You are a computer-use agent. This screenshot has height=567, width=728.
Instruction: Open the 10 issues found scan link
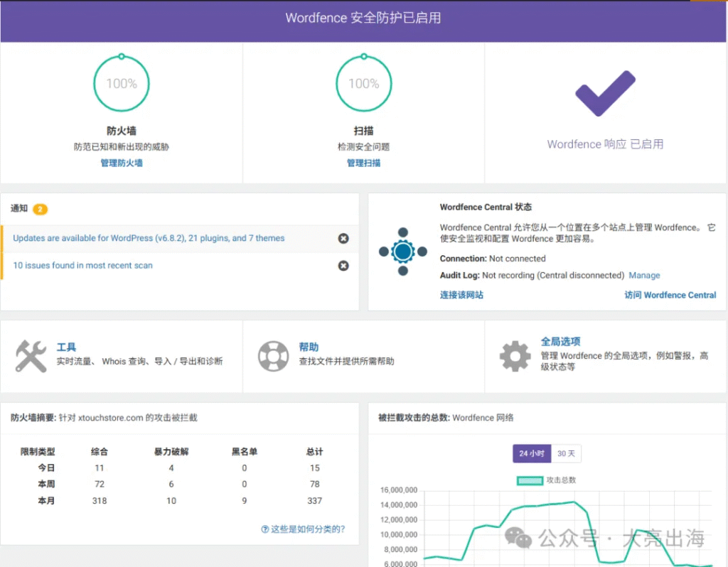pyautogui.click(x=82, y=266)
